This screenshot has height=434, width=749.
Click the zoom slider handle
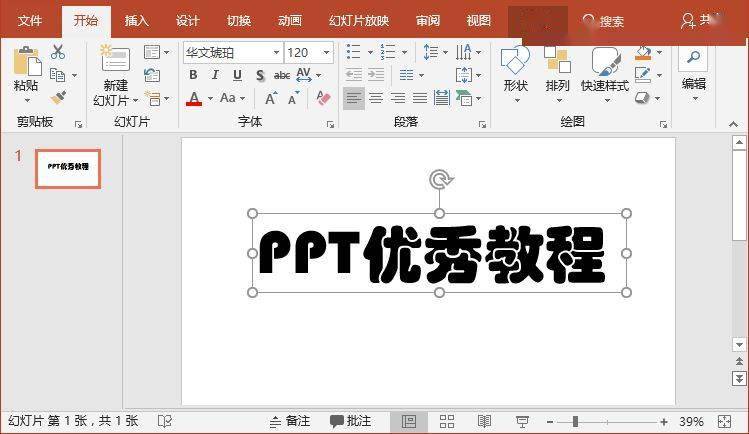575,422
